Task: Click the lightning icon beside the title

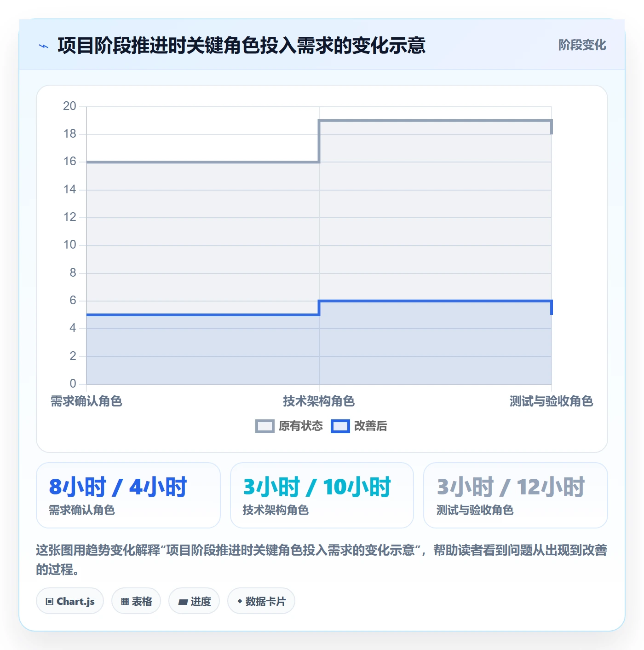Action: click(44, 46)
